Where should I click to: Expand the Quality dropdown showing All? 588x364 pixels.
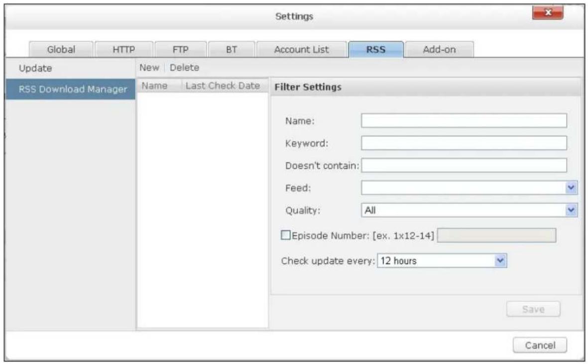(469, 210)
